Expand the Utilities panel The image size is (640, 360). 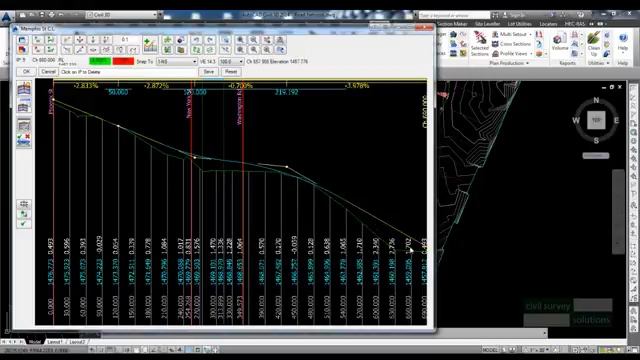(599, 63)
